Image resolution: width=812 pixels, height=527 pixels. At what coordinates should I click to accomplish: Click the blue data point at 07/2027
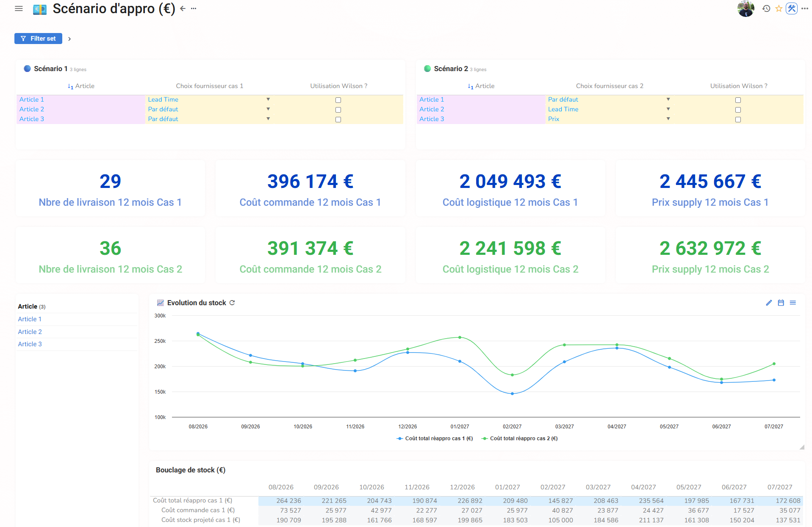[774, 380]
